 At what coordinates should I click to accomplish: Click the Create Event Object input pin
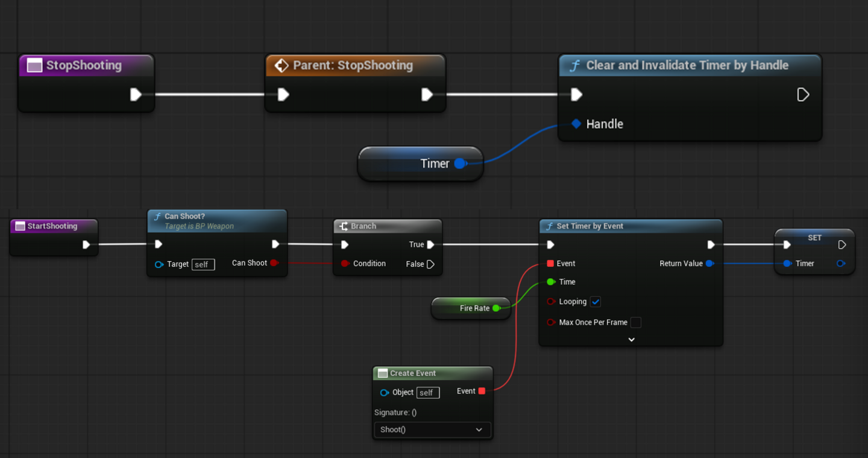[385, 392]
